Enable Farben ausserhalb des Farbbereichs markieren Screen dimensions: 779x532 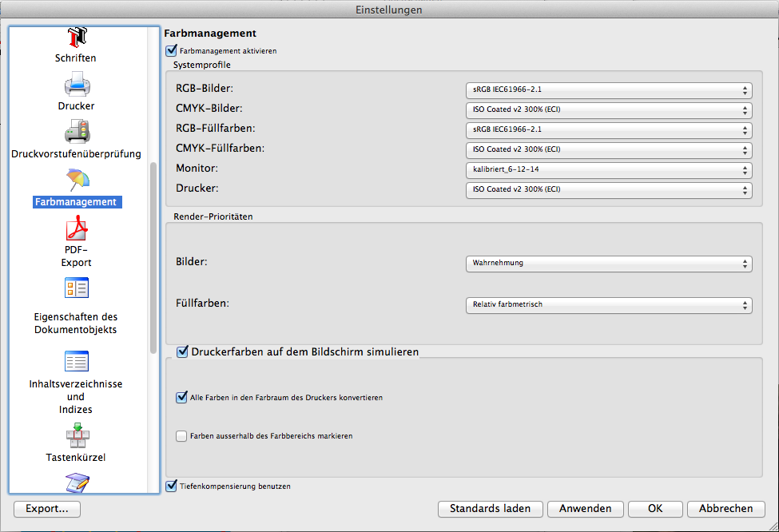coord(181,436)
